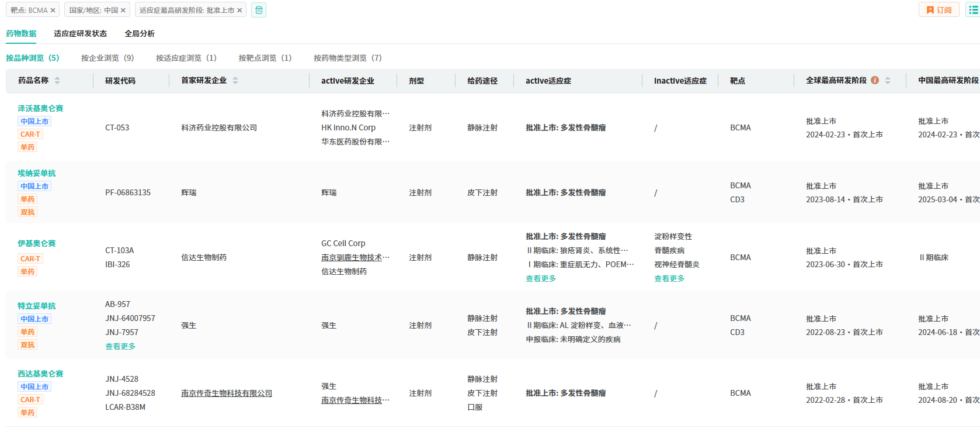Screen dimensions: 980x435
Task: Select the 按药物类型浏览 (7) view
Action: coord(347,58)
